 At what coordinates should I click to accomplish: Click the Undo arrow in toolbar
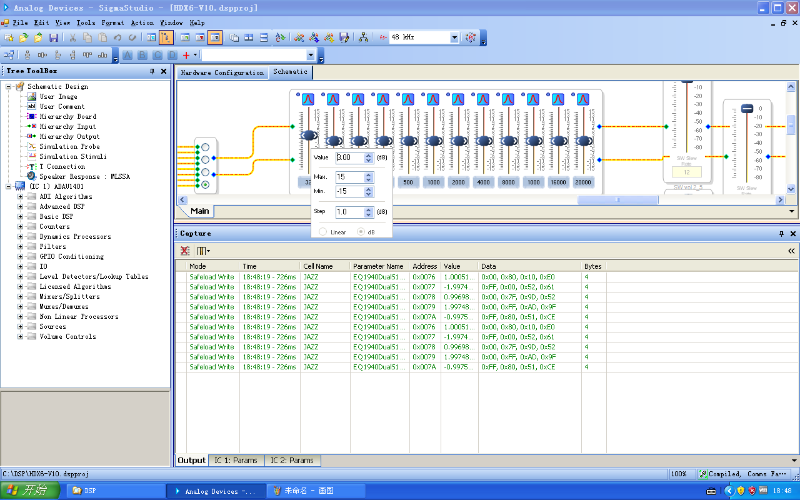pyautogui.click(x=117, y=37)
